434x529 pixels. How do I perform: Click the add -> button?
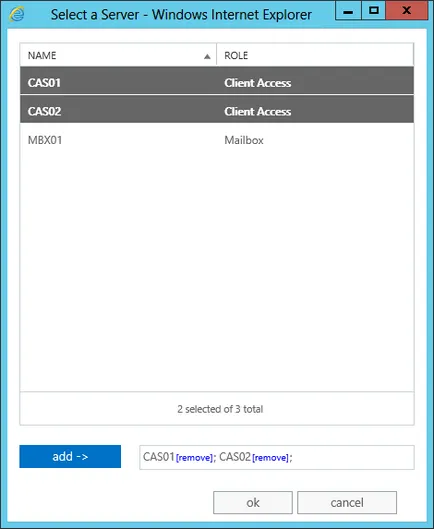tap(70, 456)
